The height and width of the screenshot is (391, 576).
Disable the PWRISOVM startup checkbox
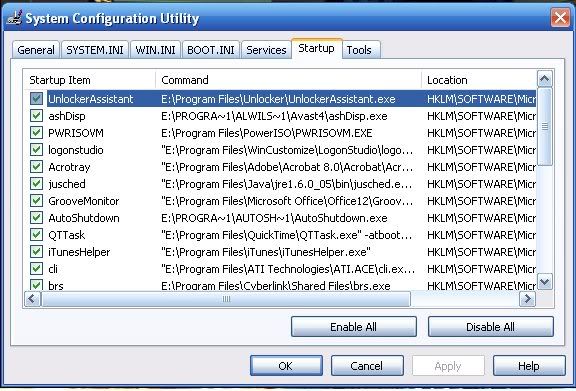(x=36, y=133)
